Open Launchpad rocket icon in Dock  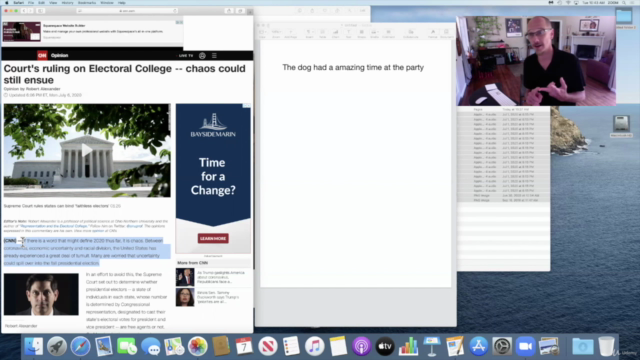tap(57, 347)
